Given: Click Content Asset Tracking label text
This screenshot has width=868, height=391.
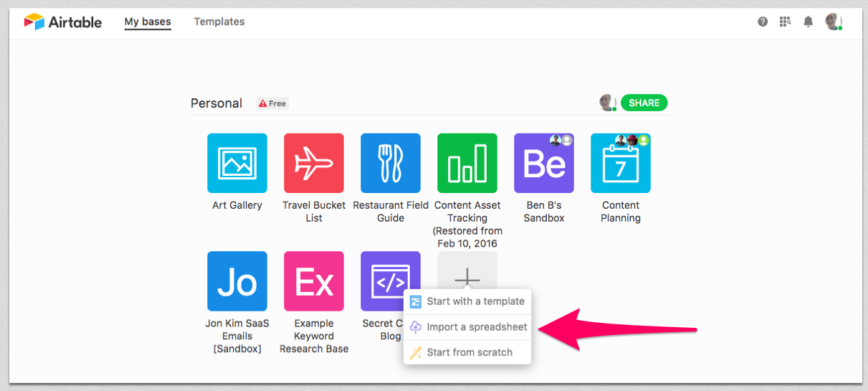Looking at the screenshot, I should (x=467, y=225).
